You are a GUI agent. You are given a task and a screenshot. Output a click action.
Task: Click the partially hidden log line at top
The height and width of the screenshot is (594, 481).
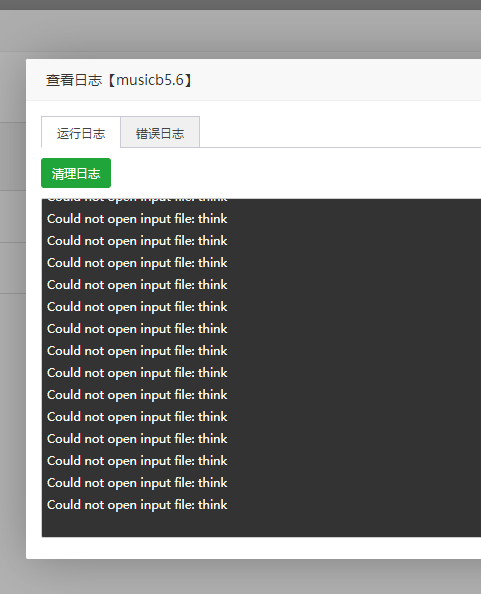tap(137, 200)
